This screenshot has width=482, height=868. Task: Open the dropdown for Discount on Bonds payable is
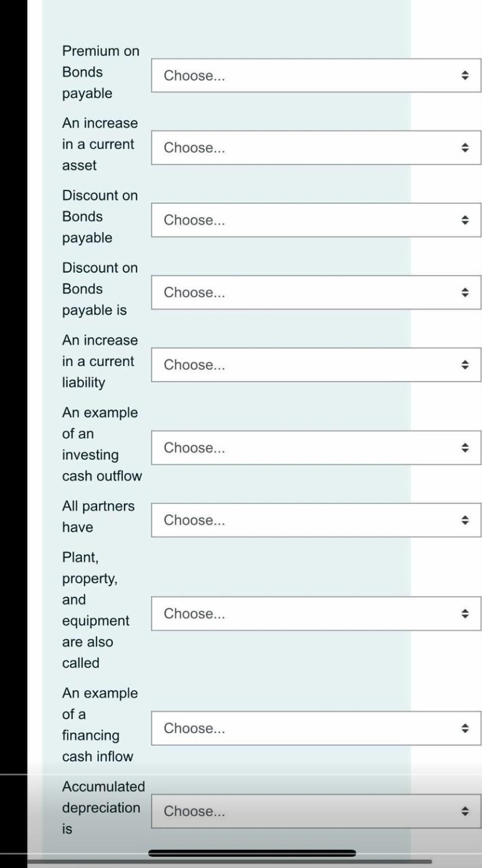click(x=314, y=292)
